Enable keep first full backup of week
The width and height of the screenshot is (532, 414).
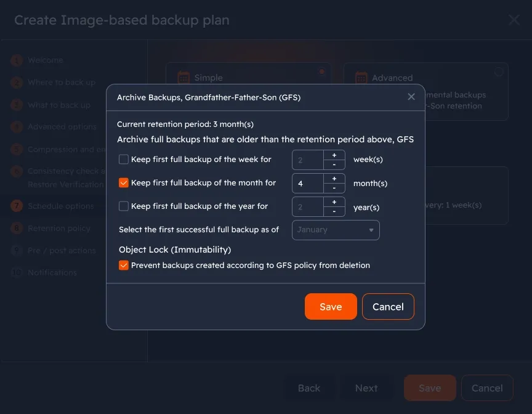(x=124, y=160)
